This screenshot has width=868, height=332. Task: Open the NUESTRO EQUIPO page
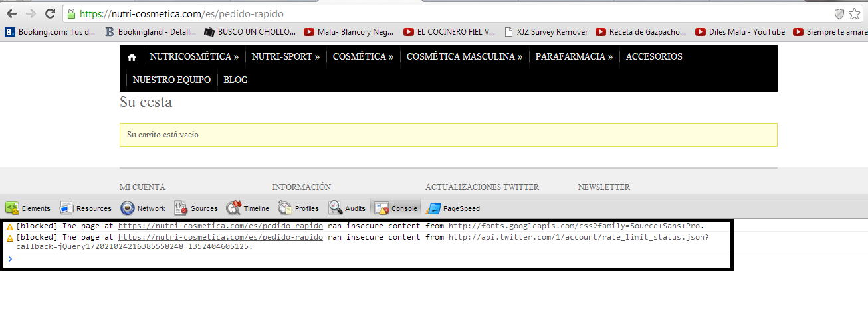tap(171, 80)
